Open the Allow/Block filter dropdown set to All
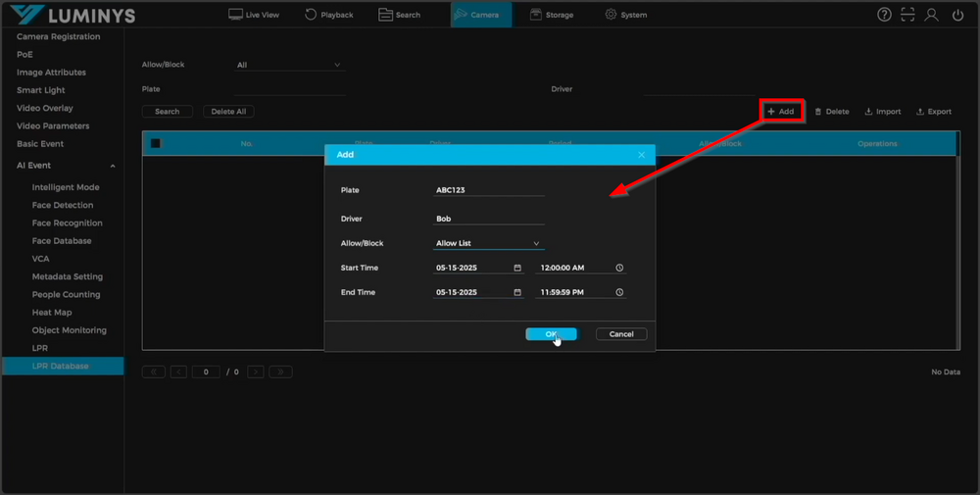This screenshot has height=495, width=980. point(289,66)
